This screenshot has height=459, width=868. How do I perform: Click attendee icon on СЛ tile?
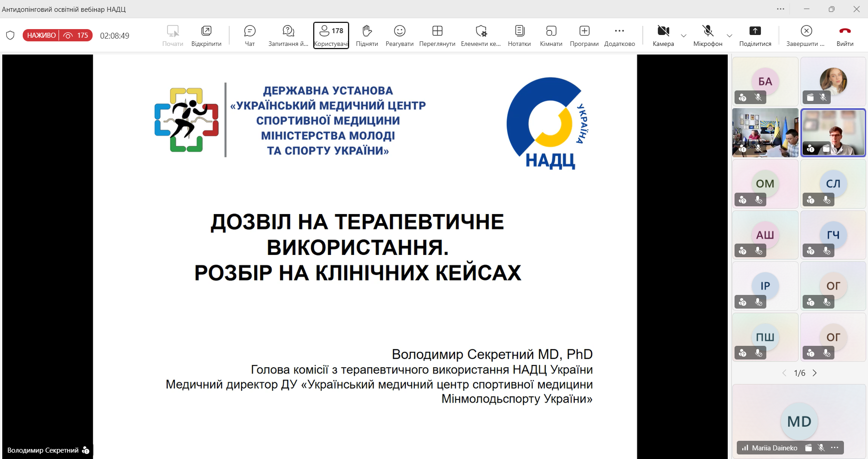point(811,200)
